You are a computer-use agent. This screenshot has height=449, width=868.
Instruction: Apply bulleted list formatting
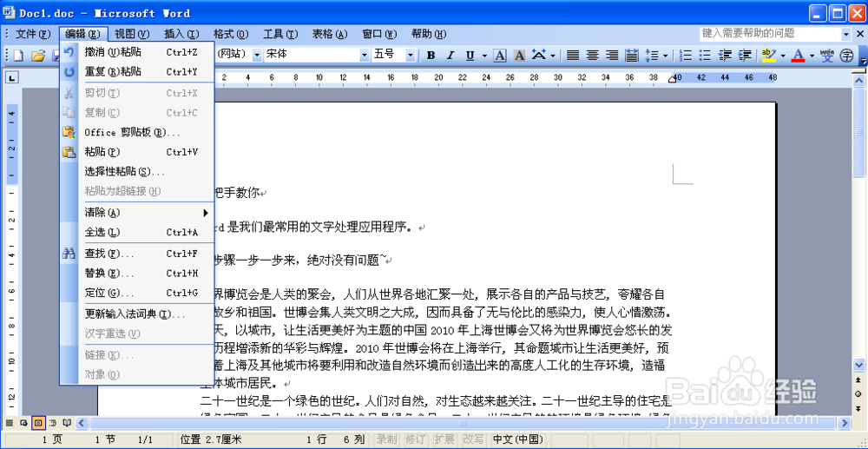coord(705,56)
